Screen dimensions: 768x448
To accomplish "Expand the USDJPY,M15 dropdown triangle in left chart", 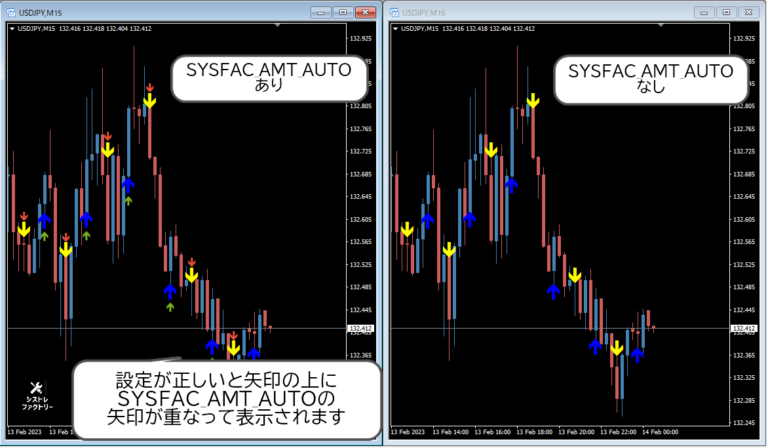I will click(11, 29).
